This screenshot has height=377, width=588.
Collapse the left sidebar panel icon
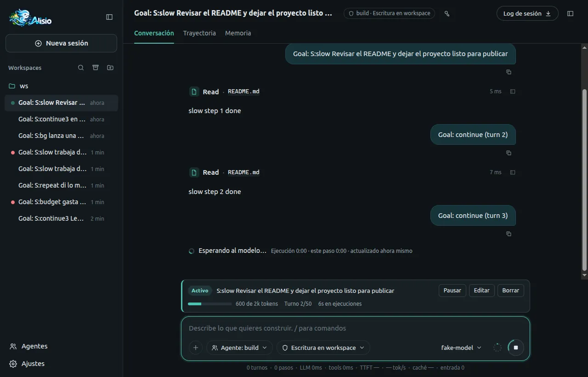(109, 17)
